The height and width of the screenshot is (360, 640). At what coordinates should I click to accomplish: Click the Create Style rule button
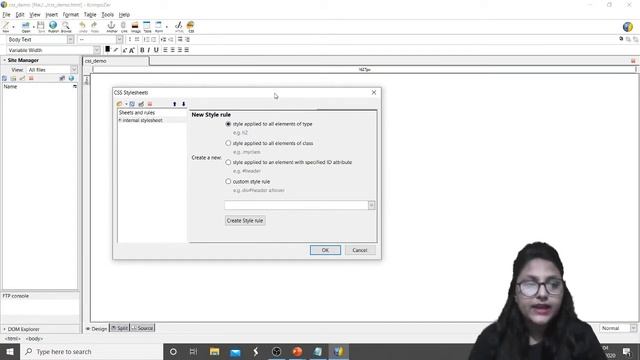click(245, 220)
